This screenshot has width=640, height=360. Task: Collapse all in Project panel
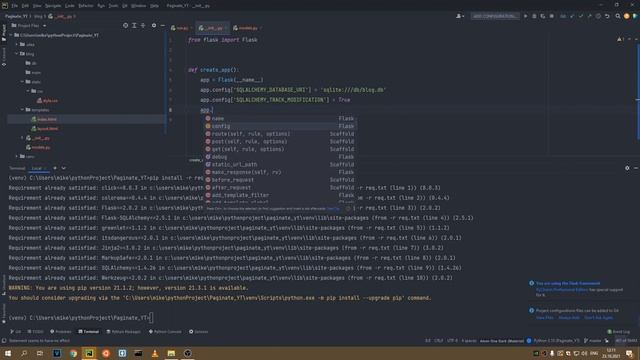point(143,25)
